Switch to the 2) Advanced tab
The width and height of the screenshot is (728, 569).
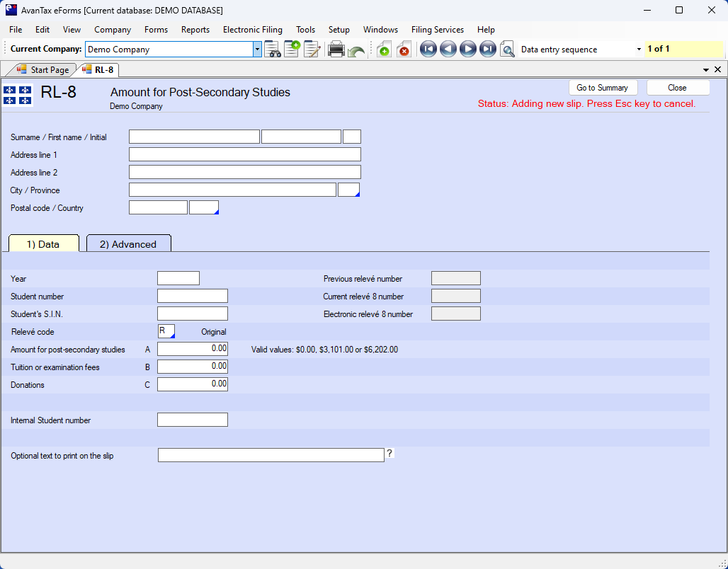128,244
